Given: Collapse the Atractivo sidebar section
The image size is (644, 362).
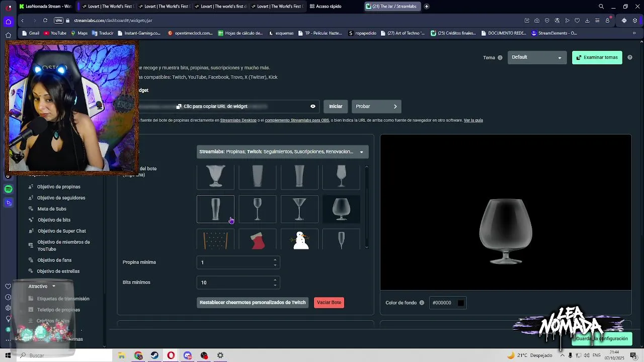Looking at the screenshot, I should [43, 286].
